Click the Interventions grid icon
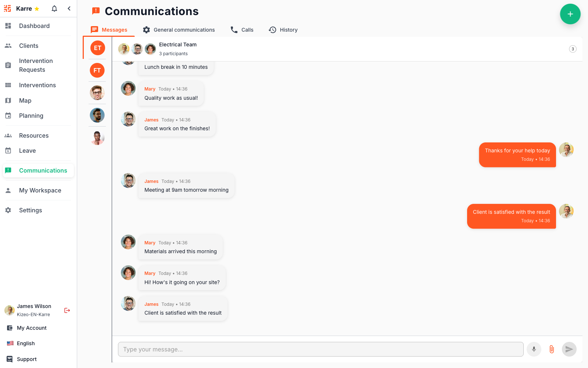Image resolution: width=588 pixels, height=368 pixels. [8, 85]
